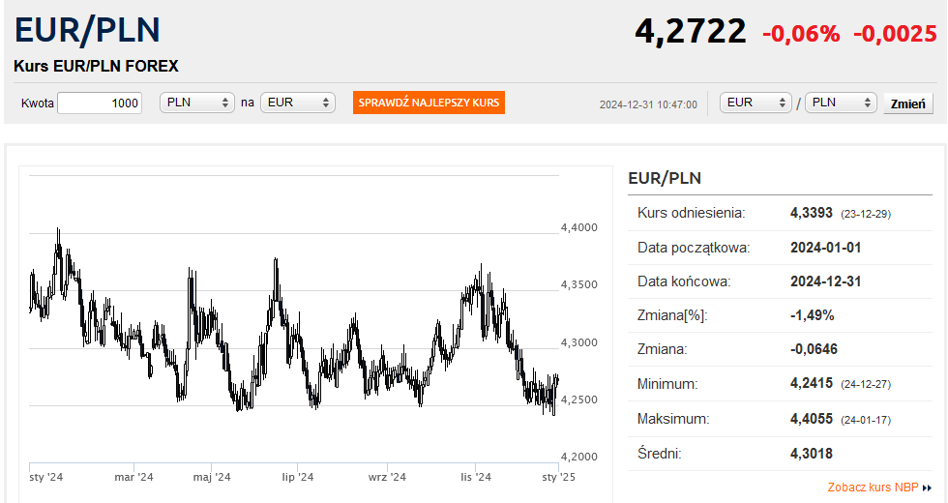The image size is (948, 503).
Task: Click the double arrow icon after 'Zobacz kurs NBP'
Action: coord(927,488)
